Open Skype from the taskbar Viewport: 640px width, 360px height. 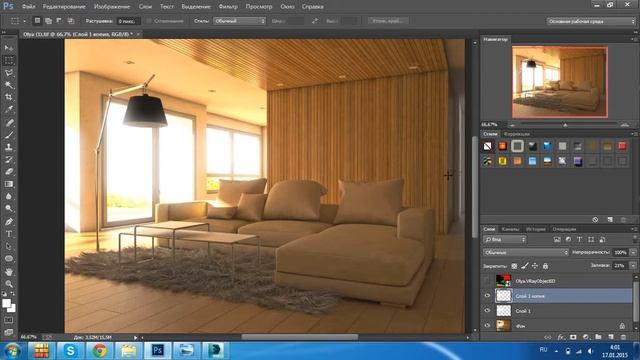[70, 351]
